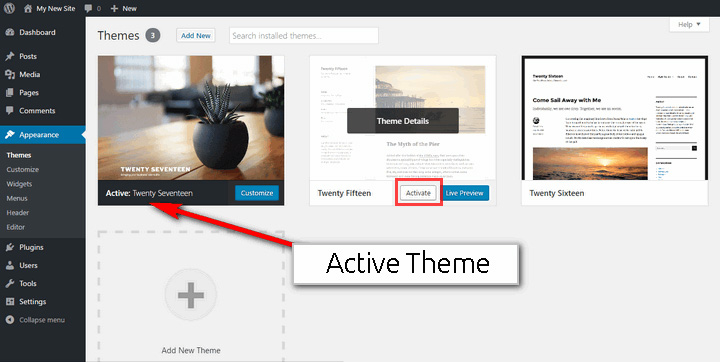
Task: Click the Live Preview button
Action: (464, 193)
